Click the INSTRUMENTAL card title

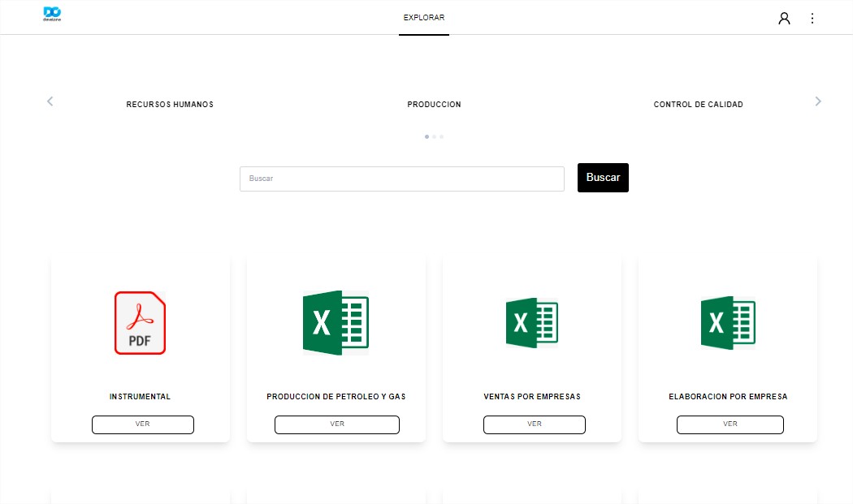(140, 397)
